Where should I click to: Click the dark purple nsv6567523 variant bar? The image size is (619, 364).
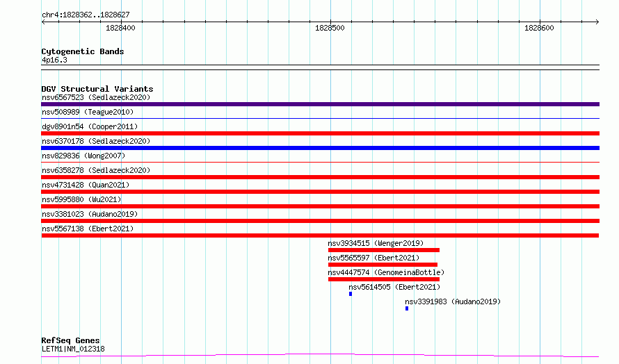pyautogui.click(x=320, y=104)
